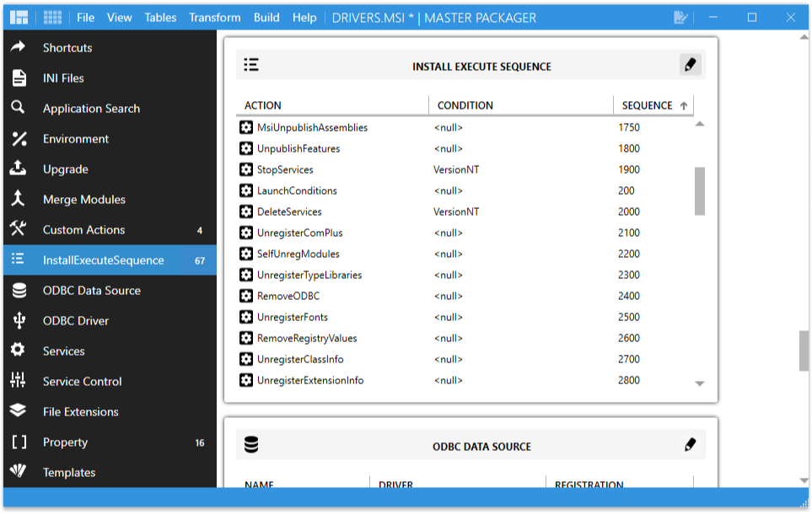The image size is (812, 514).
Task: Click the Property count badge 16
Action: click(x=199, y=442)
